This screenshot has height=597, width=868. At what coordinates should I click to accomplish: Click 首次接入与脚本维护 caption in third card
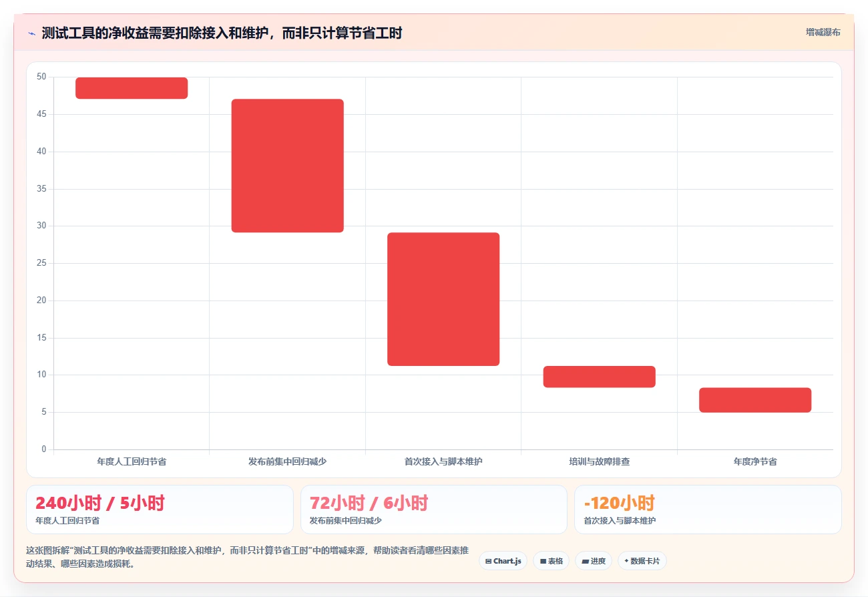click(620, 521)
